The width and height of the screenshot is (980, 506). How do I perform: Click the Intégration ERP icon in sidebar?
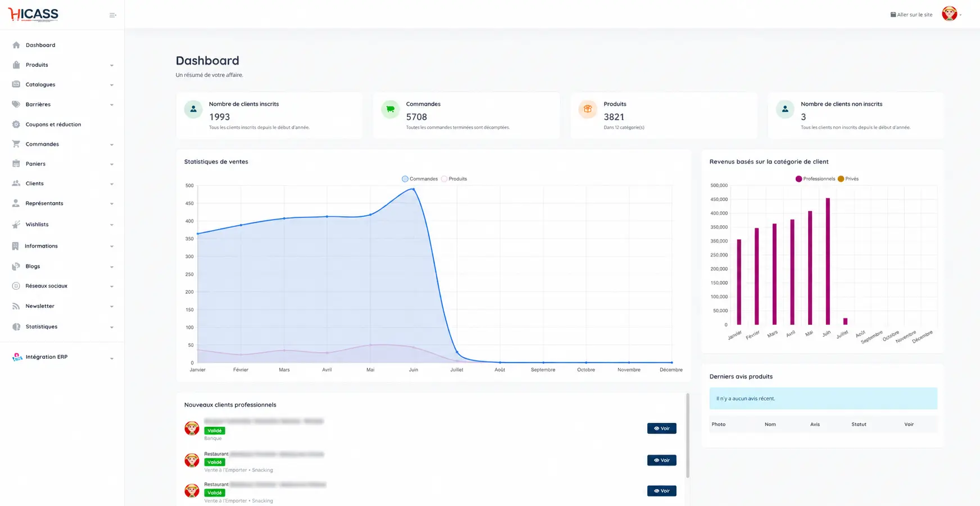[17, 357]
